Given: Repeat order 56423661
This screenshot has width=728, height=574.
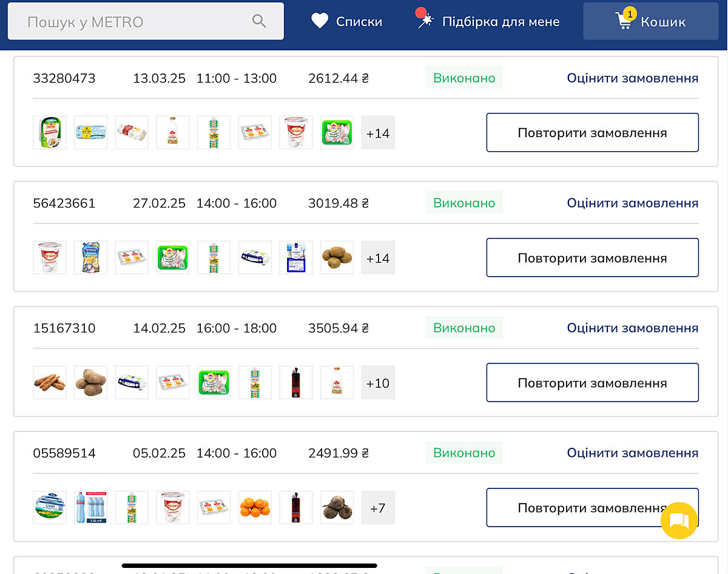Looking at the screenshot, I should 592,257.
